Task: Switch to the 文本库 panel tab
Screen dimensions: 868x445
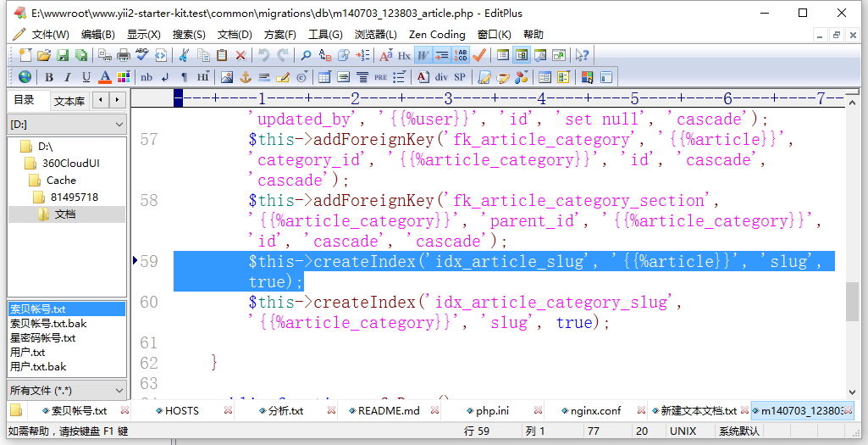Action: (69, 101)
